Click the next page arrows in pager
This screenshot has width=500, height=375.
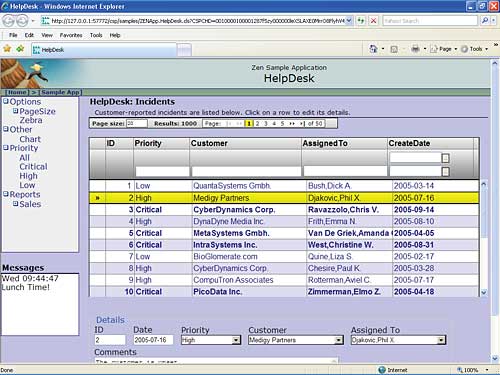292,124
